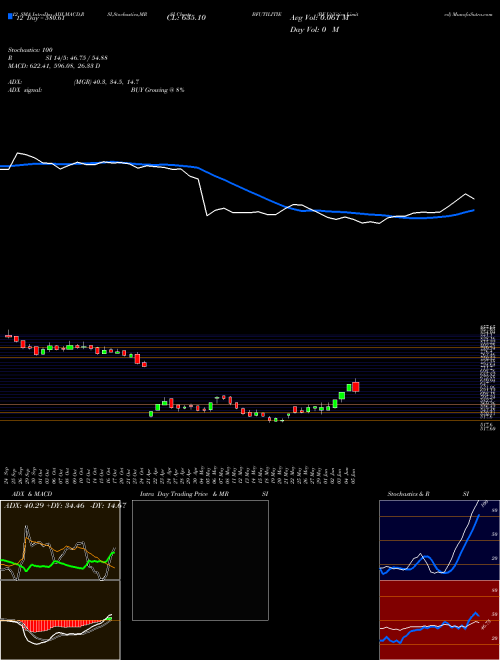Click the RSI 14/3: 46.75 / 54.88 line
The height and width of the screenshot is (660, 500).
(x=58, y=58)
